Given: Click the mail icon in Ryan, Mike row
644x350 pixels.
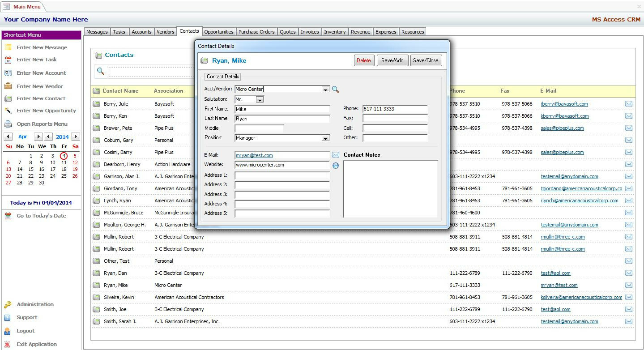Looking at the screenshot, I should [629, 285].
